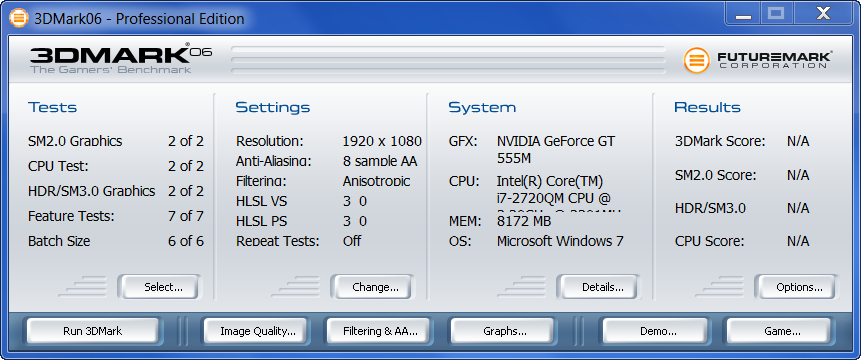Select the CPU Test: row label

point(58,166)
